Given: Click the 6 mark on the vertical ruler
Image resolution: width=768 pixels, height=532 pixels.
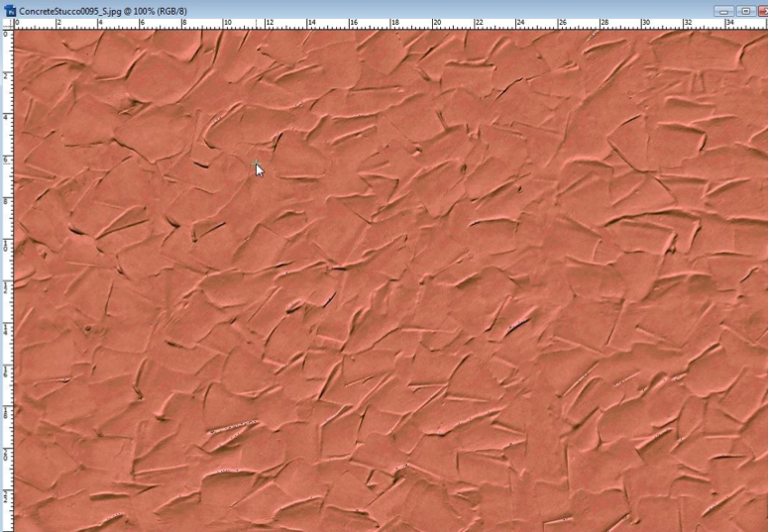Looking at the screenshot, I should coord(6,160).
